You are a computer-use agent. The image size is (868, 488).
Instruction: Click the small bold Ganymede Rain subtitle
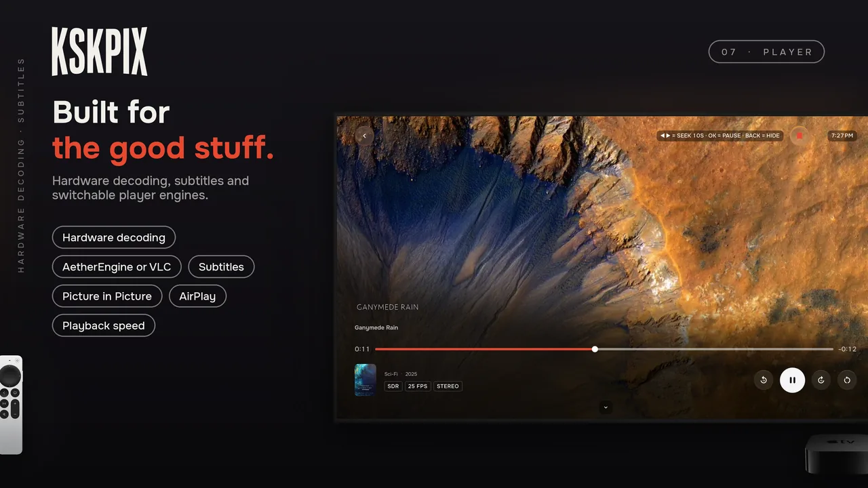point(376,328)
